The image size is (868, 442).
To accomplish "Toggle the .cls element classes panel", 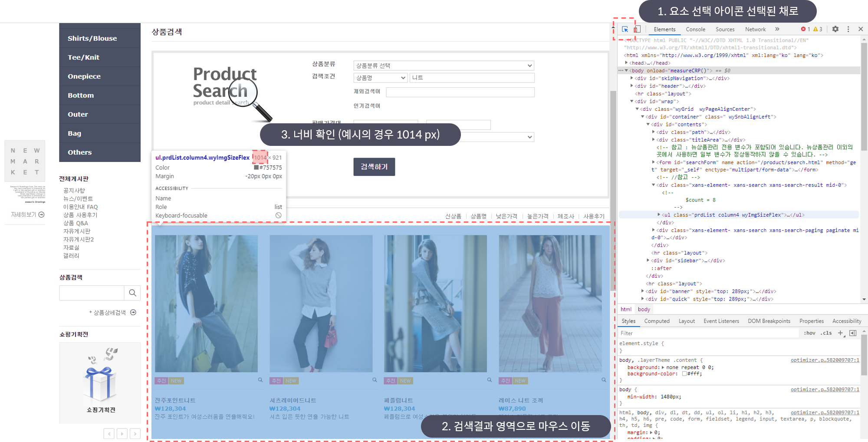I will tap(826, 333).
